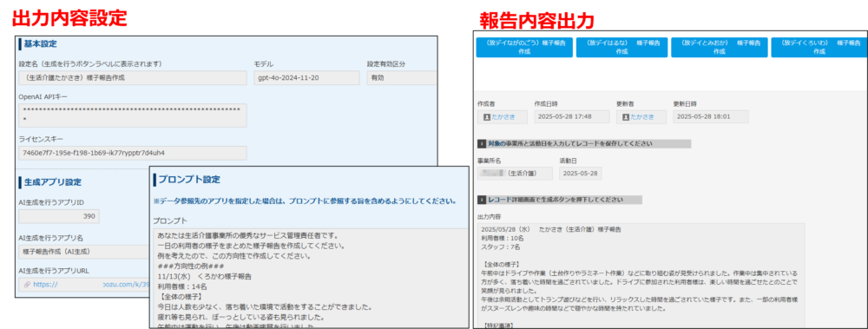Click info icon in レコード詳細画面 heading
868x329 pixels.
point(482,200)
